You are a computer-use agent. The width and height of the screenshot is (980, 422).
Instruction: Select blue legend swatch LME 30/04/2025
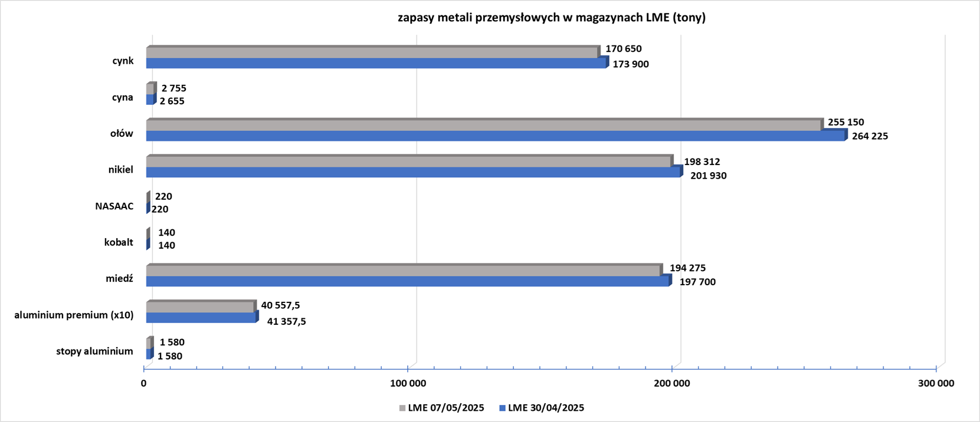click(x=503, y=408)
